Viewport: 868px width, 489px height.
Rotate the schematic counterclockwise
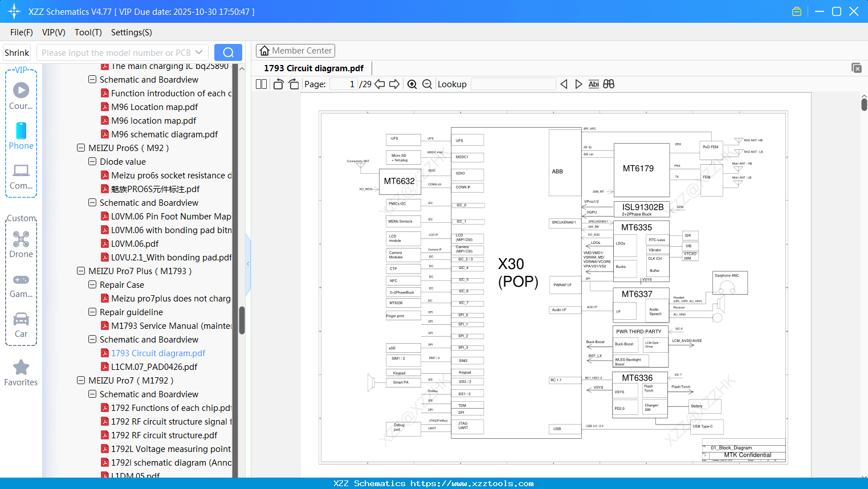pos(278,84)
